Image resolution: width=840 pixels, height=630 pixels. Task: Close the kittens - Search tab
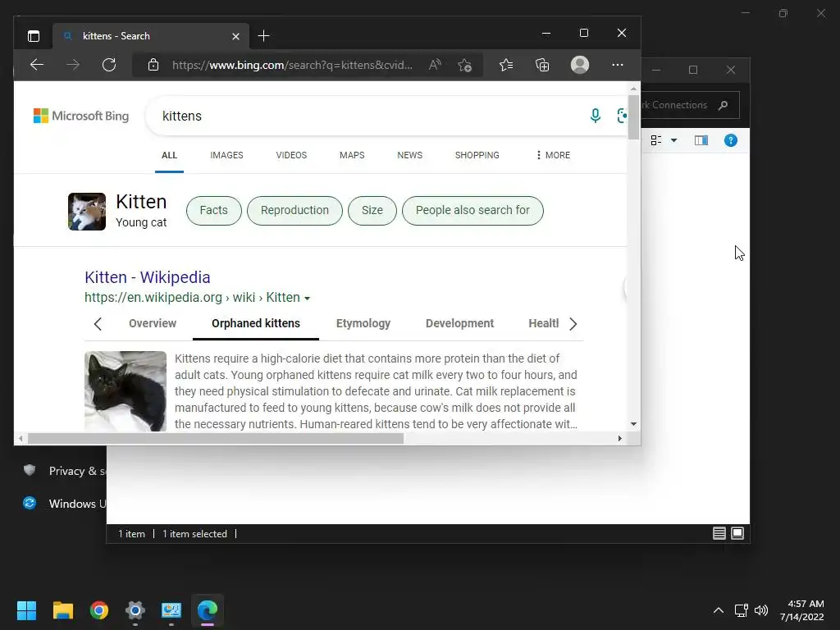click(235, 36)
